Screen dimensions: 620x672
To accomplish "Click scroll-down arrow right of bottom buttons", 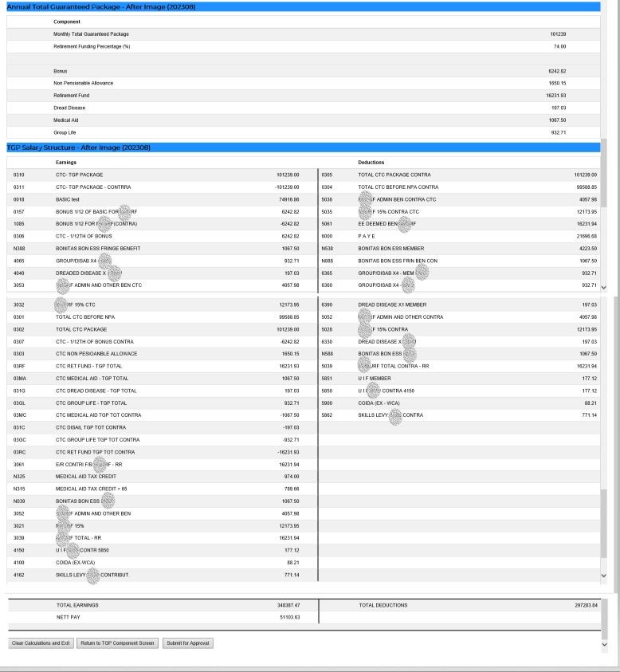I will tap(603, 644).
